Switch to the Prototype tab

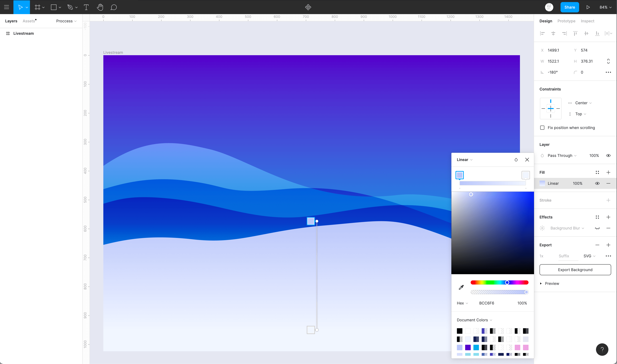click(567, 21)
